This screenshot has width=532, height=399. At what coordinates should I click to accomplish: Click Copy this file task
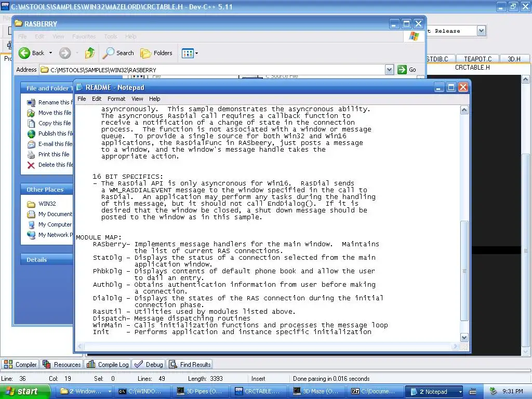55,123
